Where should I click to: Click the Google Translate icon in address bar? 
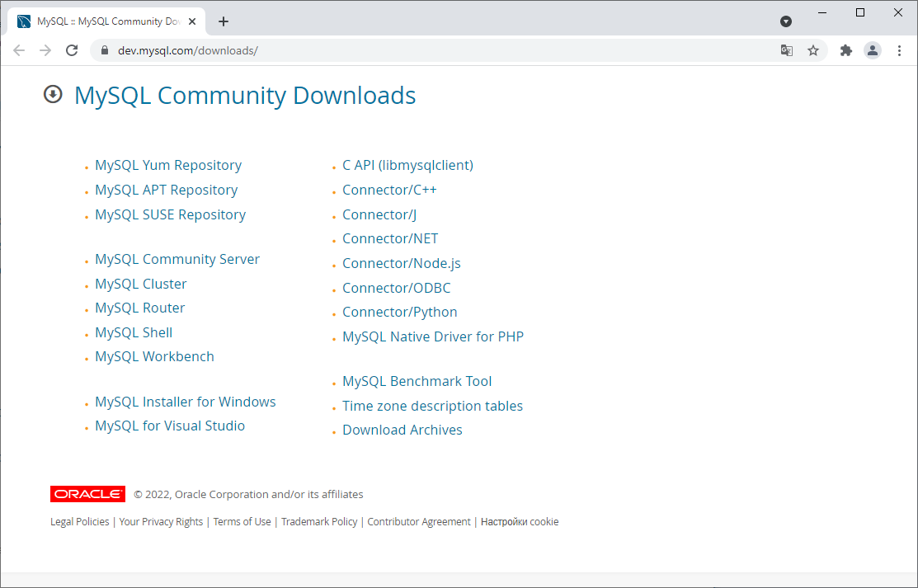(x=786, y=50)
